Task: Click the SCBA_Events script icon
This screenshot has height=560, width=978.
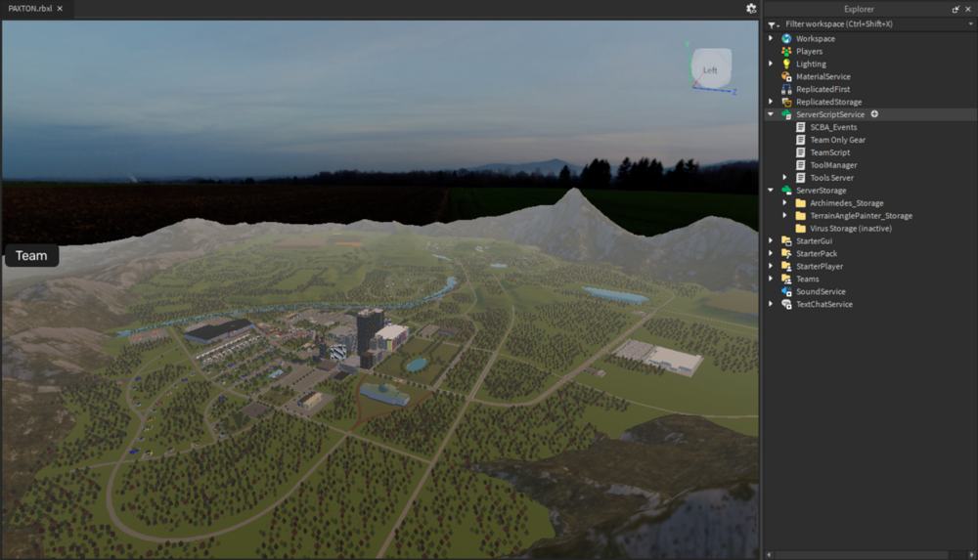Action: (801, 127)
